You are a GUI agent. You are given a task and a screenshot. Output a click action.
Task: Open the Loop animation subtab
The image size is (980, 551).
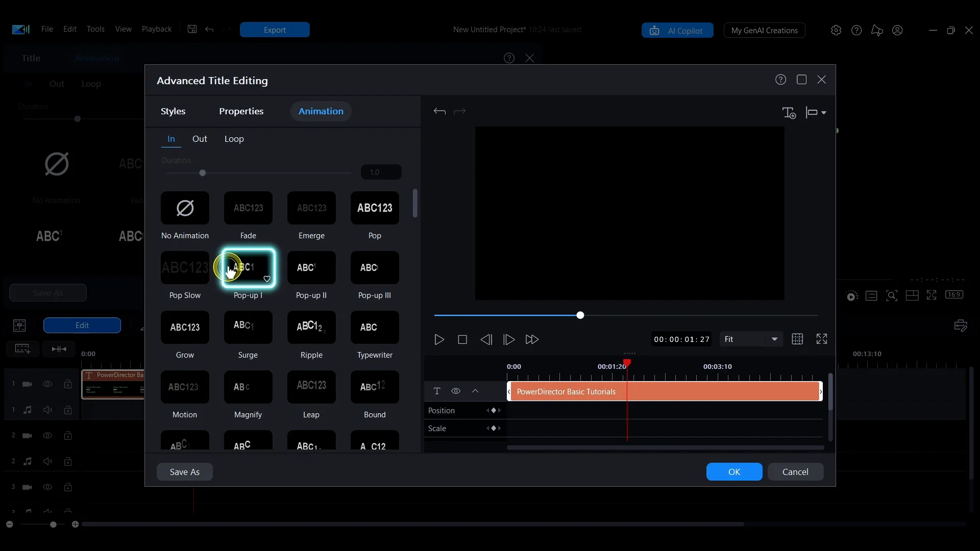tap(234, 139)
